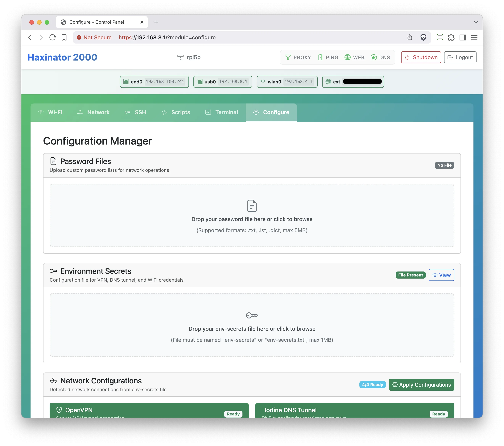504x446 pixels.
Task: Click the File Present badge
Action: 411,275
